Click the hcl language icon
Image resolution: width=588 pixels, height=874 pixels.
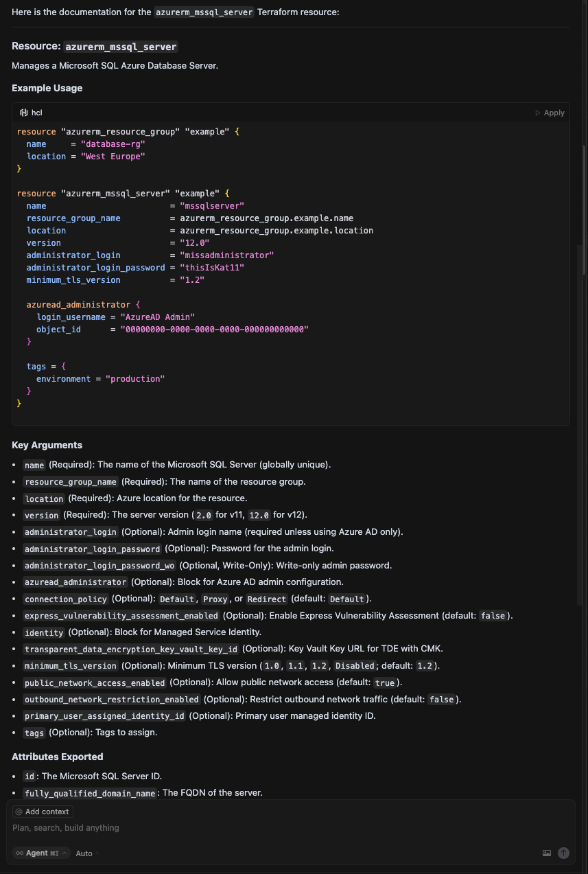pyautogui.click(x=23, y=113)
